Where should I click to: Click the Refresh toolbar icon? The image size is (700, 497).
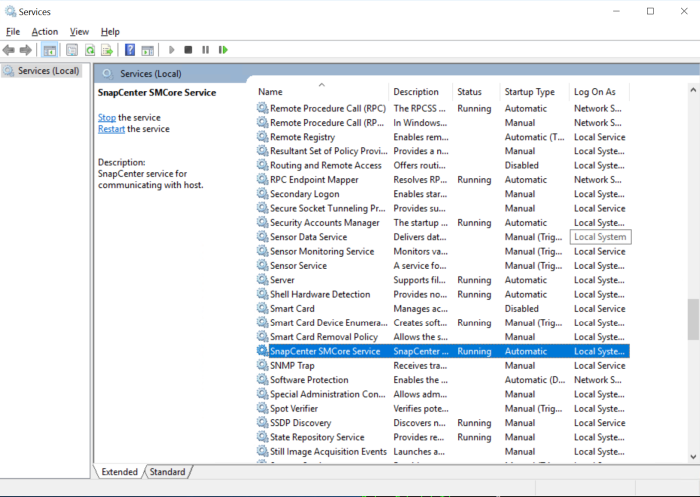coord(90,49)
